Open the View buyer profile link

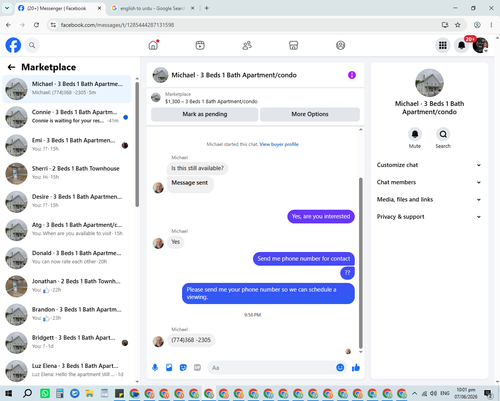(279, 144)
